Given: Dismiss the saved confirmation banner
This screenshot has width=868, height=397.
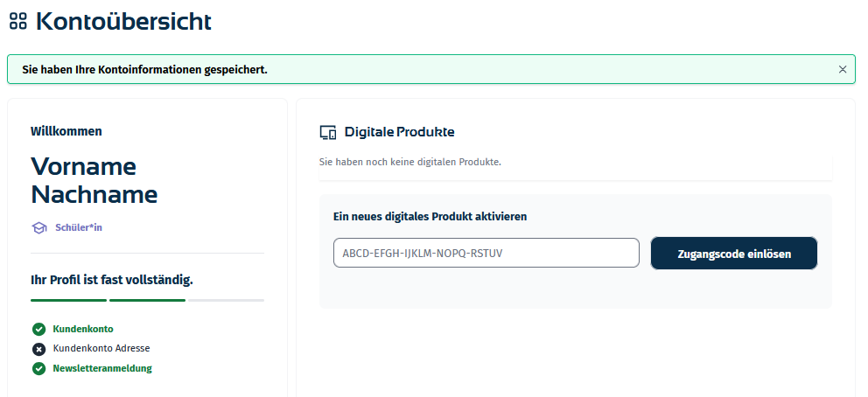Looking at the screenshot, I should click(843, 69).
